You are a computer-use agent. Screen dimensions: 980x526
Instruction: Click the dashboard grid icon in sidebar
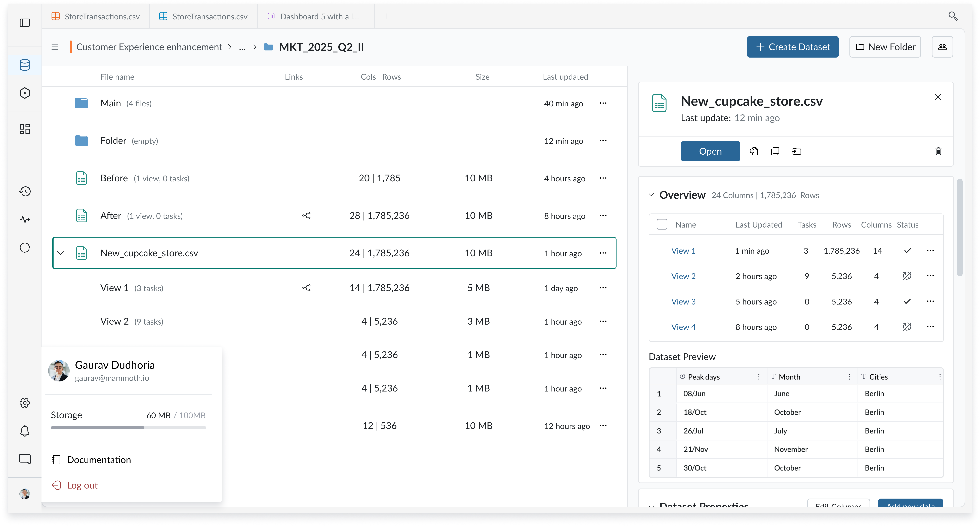click(x=25, y=129)
